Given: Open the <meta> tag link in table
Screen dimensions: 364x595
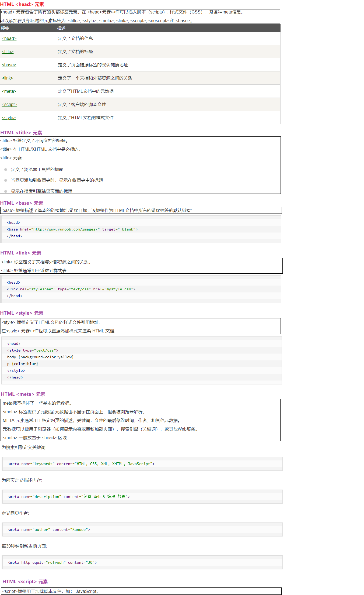Looking at the screenshot, I should pyautogui.click(x=9, y=91).
